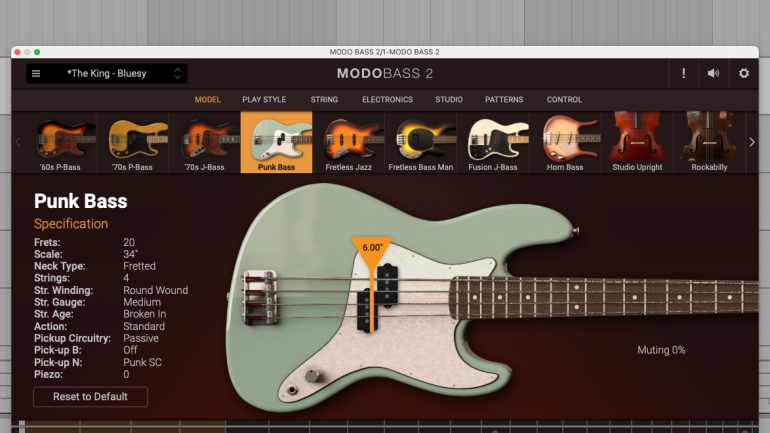This screenshot has height=433, width=770.
Task: Click the bass fretboard neck
Action: pyautogui.click(x=604, y=298)
